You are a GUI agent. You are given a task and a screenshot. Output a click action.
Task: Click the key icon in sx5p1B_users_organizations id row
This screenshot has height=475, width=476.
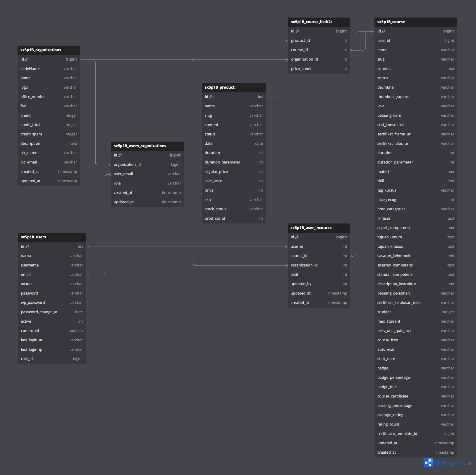(x=120, y=155)
